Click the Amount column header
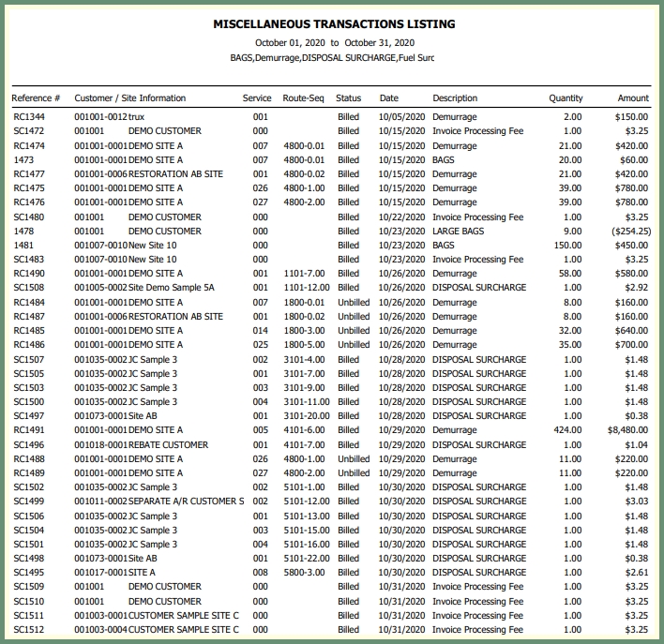664x644 pixels. tap(633, 98)
